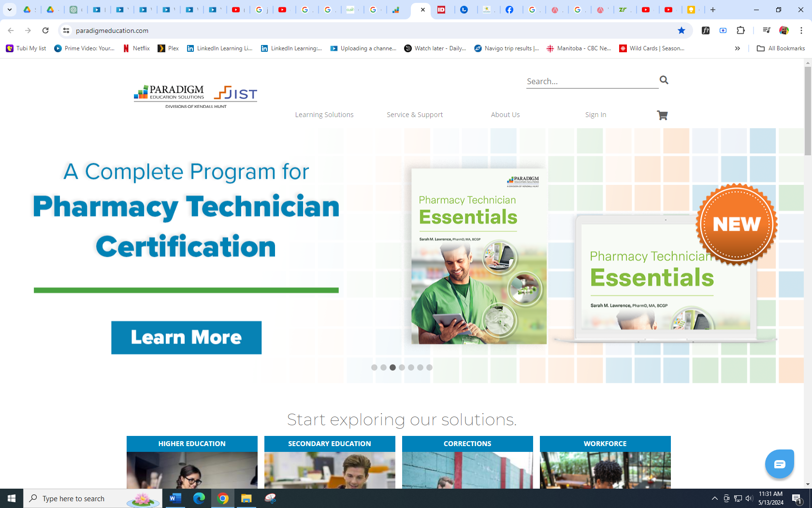Screen dimensions: 812x508
Task: Show hidden bookmarks with the chevron
Action: click(737, 48)
